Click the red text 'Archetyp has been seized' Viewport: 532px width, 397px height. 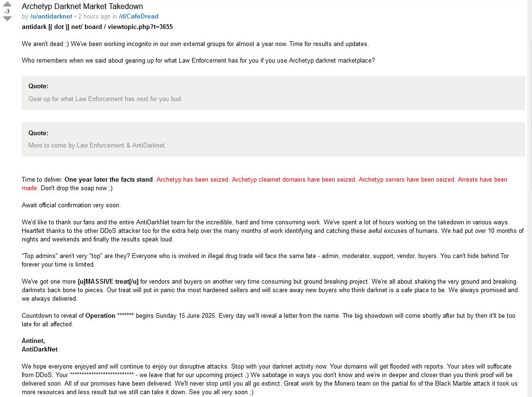[x=193, y=180]
